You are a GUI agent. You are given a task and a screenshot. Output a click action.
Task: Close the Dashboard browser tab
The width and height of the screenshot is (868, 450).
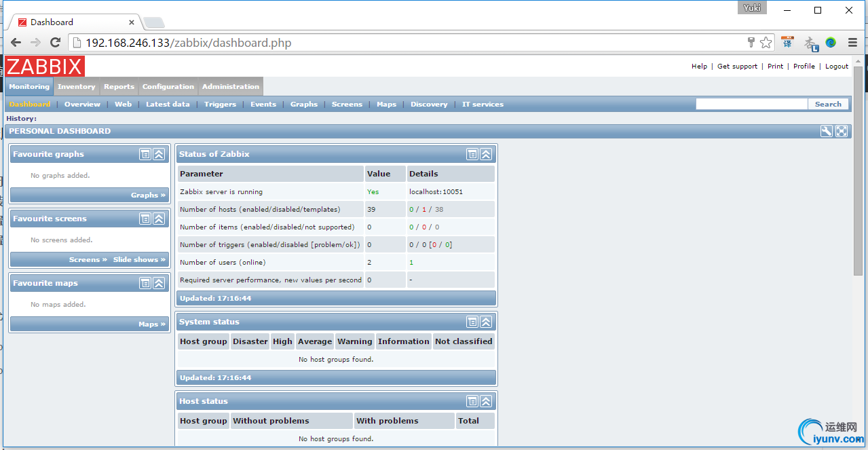tap(132, 22)
